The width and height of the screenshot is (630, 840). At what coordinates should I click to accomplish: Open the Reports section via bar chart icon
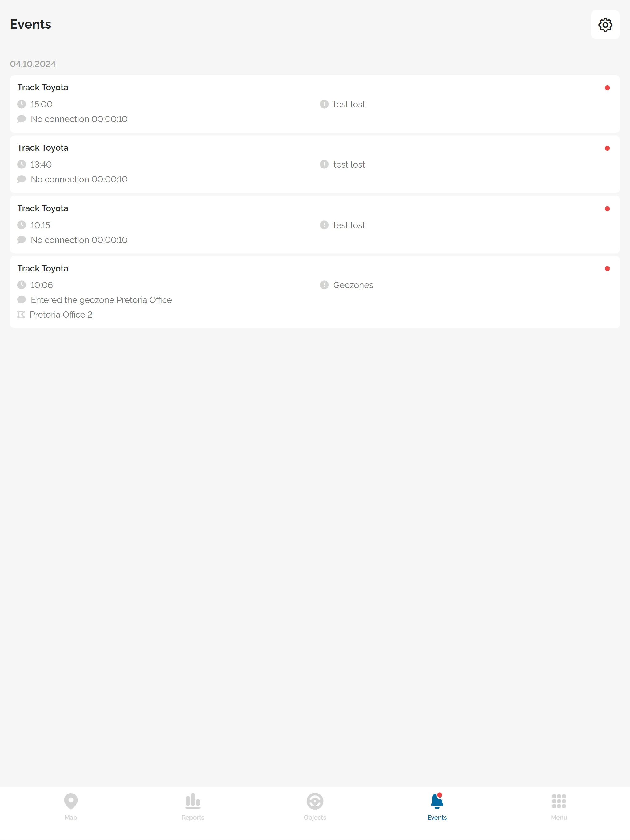point(193,801)
